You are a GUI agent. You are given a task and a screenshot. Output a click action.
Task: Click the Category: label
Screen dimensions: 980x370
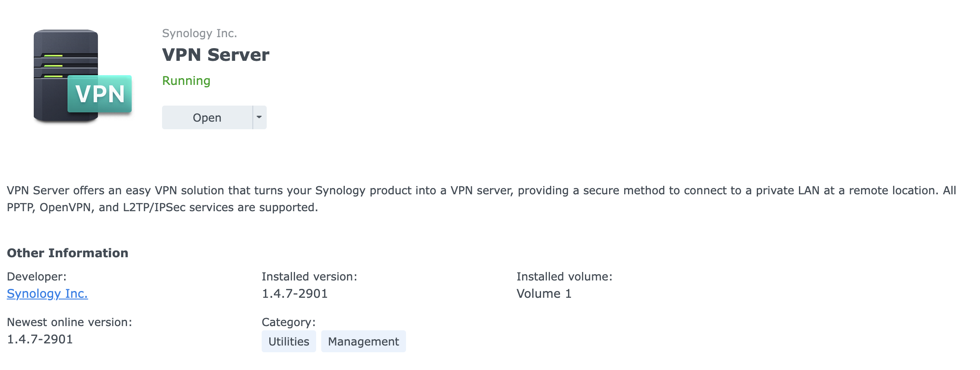[x=289, y=322]
